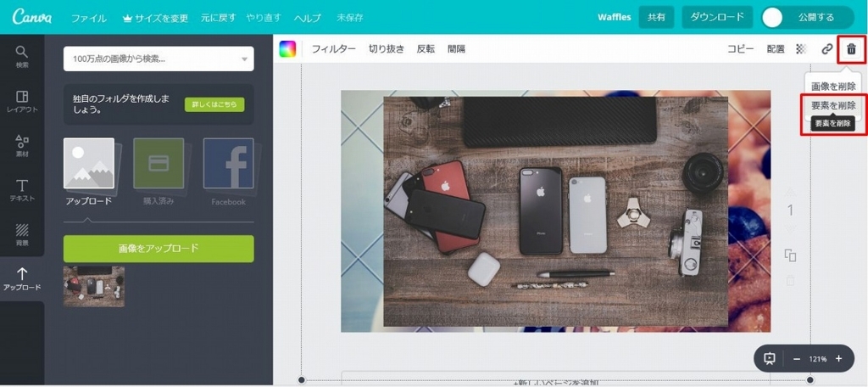The height and width of the screenshot is (387, 868).
Task: Click やり直す to redo
Action: coord(264,18)
